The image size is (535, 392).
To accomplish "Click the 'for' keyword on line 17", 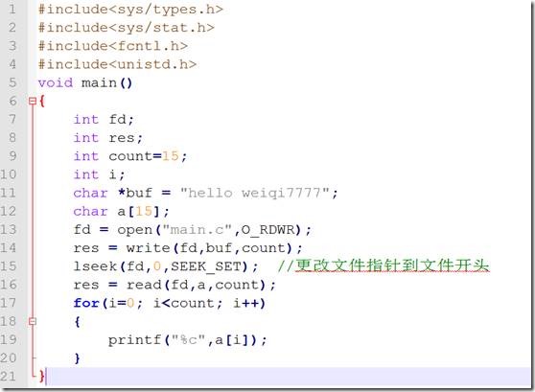I will tap(86, 303).
